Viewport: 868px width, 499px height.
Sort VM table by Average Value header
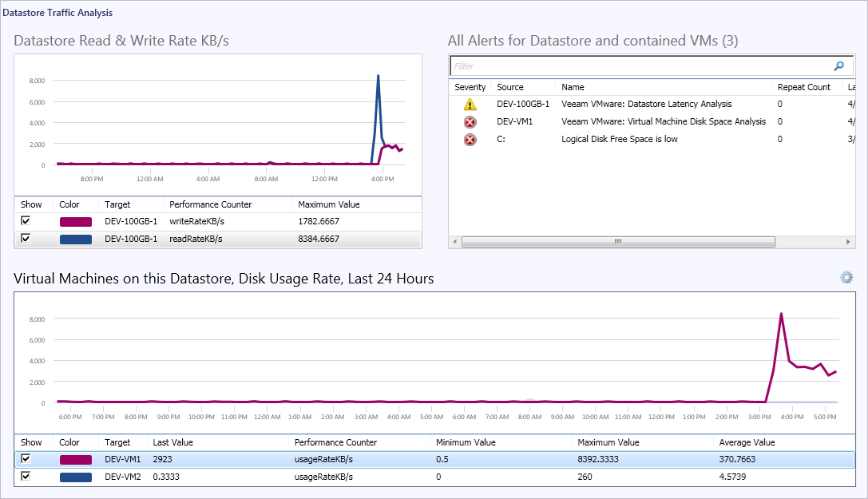(x=747, y=442)
